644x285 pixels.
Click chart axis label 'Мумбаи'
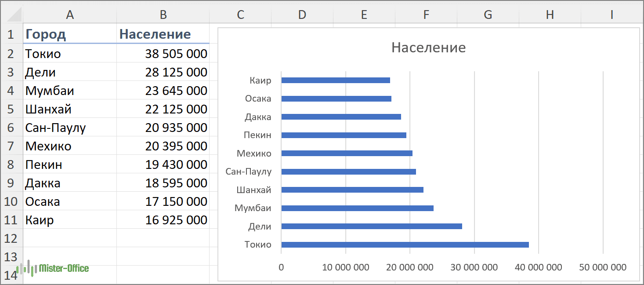click(x=253, y=208)
